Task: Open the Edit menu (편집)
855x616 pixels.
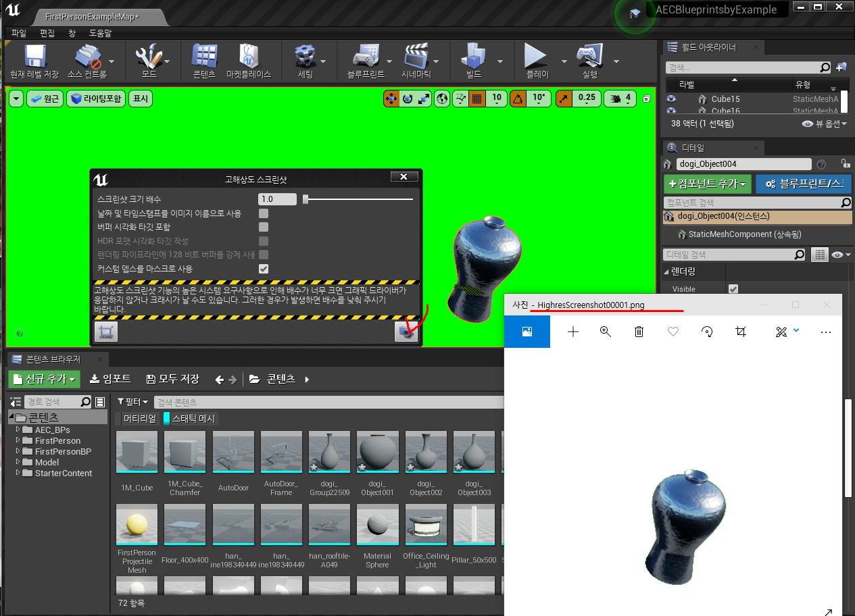Action: (47, 33)
